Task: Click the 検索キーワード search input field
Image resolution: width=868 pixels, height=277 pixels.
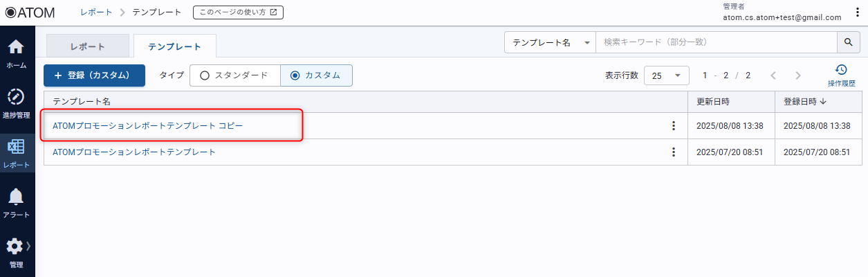Action: [716, 42]
